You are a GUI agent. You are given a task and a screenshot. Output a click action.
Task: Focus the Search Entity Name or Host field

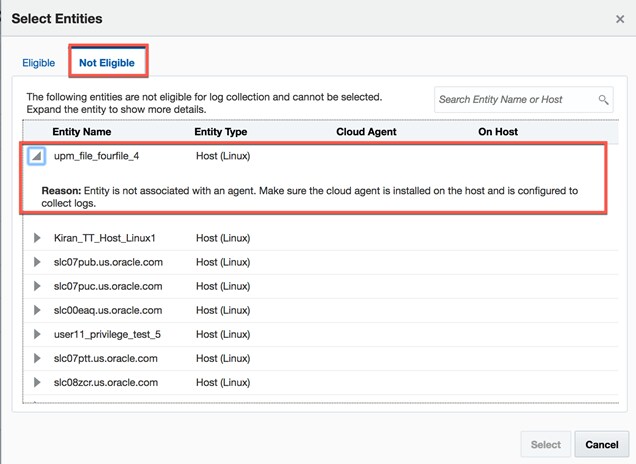tap(516, 100)
